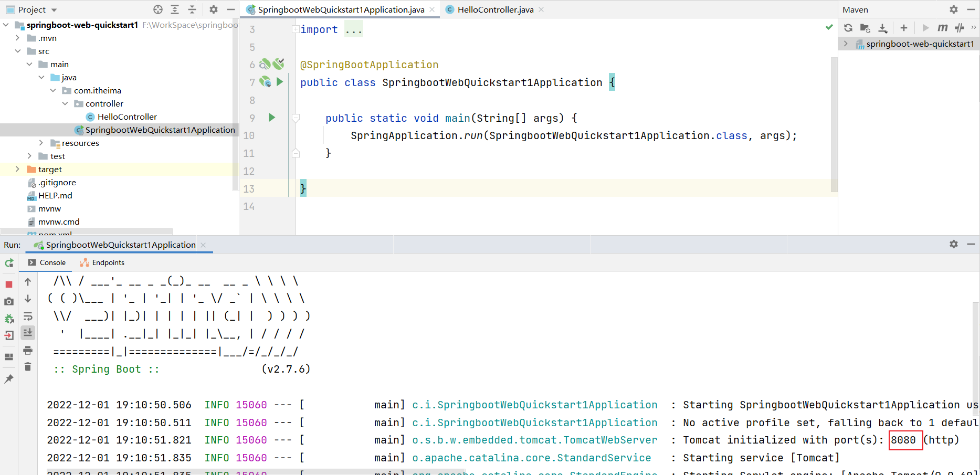The image size is (980, 475).
Task: Open the Endpoints tab
Action: click(x=108, y=262)
